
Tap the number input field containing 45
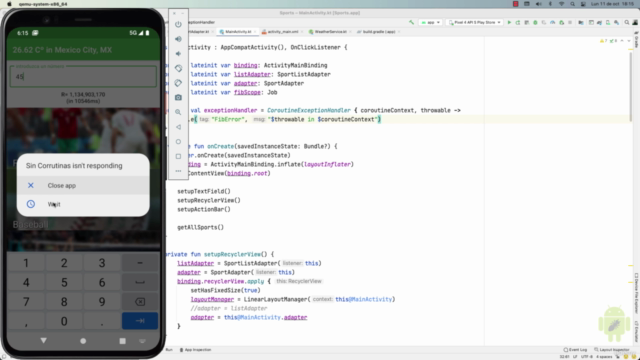click(83, 76)
